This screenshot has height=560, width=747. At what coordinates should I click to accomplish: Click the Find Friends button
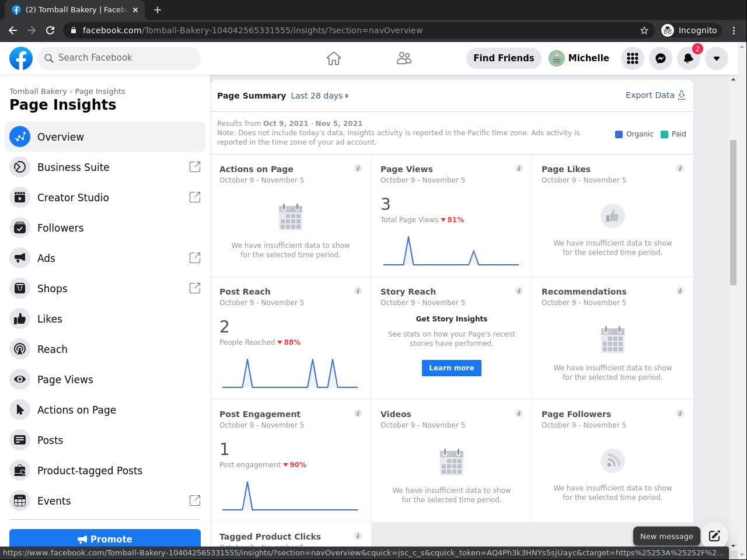tap(504, 58)
